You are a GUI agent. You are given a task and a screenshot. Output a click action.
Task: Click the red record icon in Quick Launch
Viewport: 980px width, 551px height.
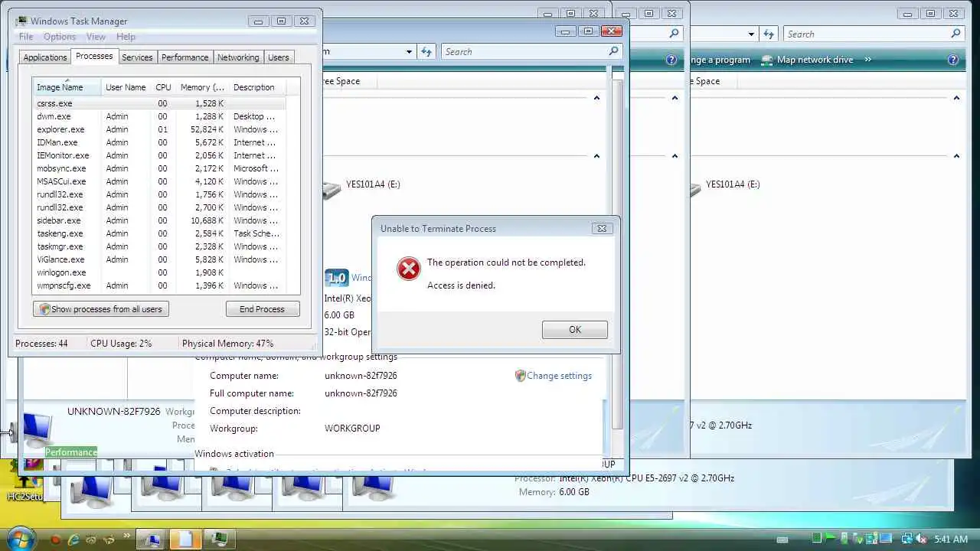pyautogui.click(x=55, y=540)
